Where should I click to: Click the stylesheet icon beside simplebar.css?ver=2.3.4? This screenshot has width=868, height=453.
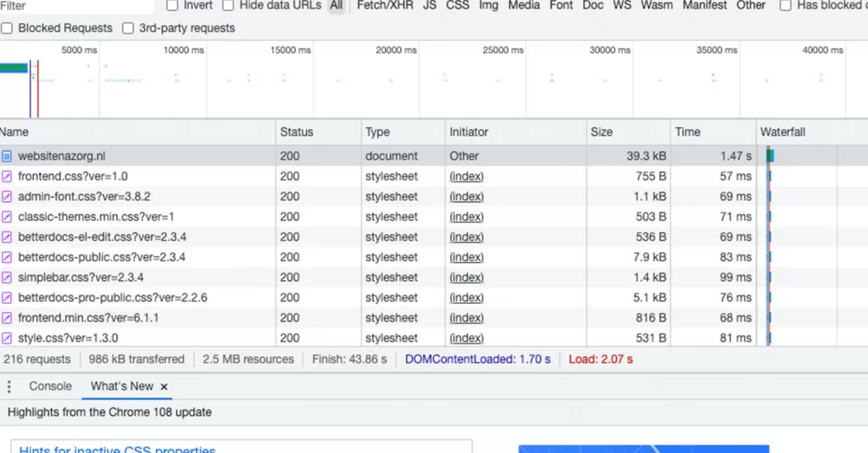tap(6, 277)
